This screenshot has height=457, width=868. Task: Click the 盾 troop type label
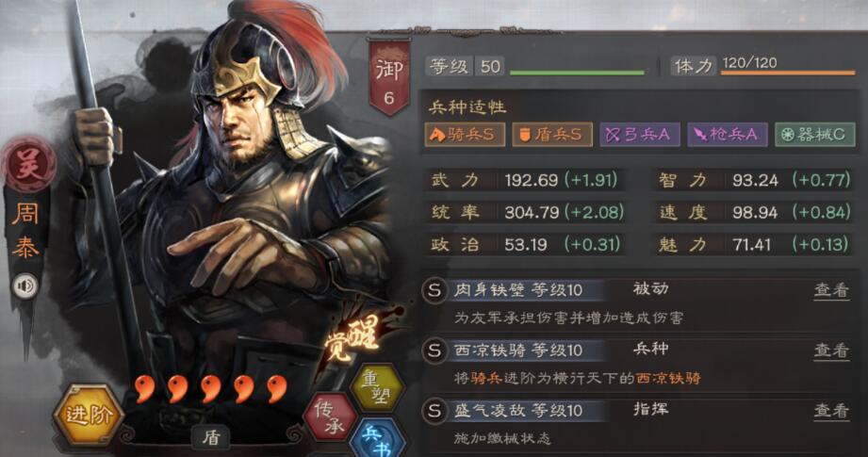[211, 437]
